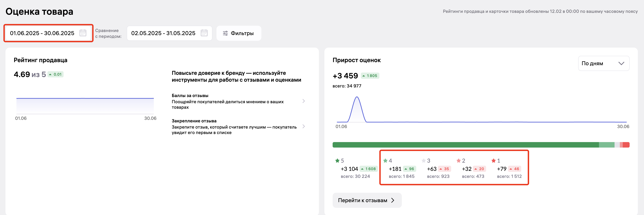Click total growth value +3 459
This screenshot has height=215, width=644.
345,76
